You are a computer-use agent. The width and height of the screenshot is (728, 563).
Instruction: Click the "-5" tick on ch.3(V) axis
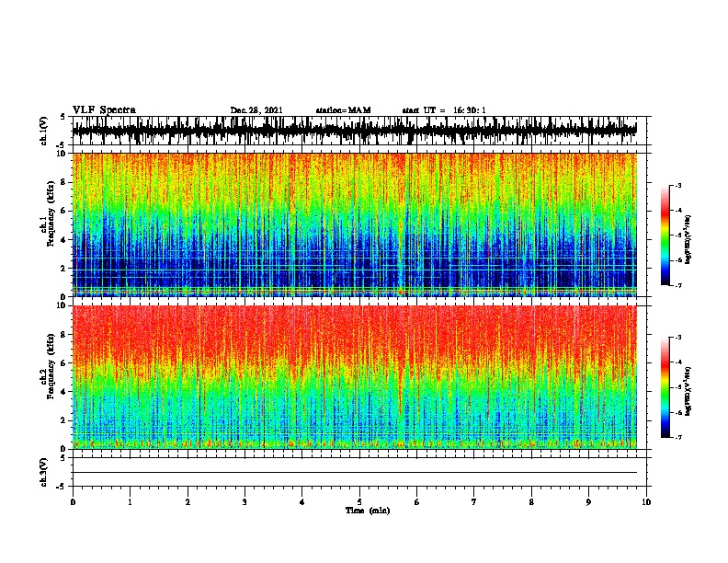click(x=61, y=486)
